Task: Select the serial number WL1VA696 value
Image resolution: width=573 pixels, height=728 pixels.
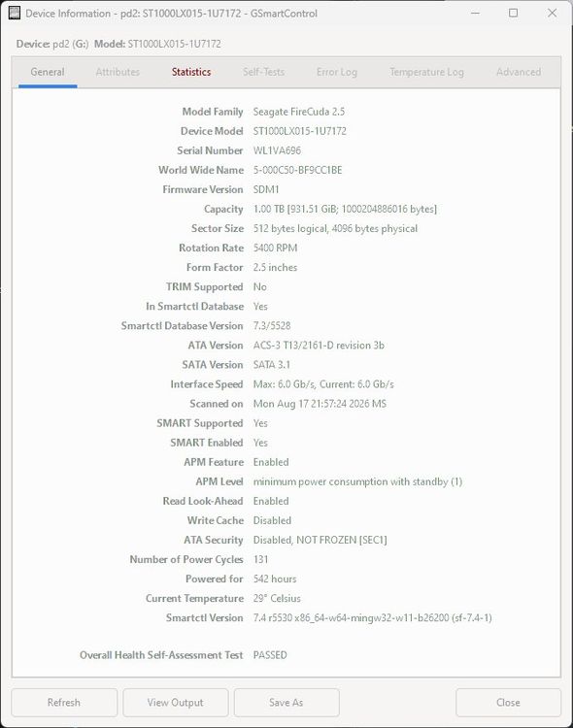Action: 277,150
